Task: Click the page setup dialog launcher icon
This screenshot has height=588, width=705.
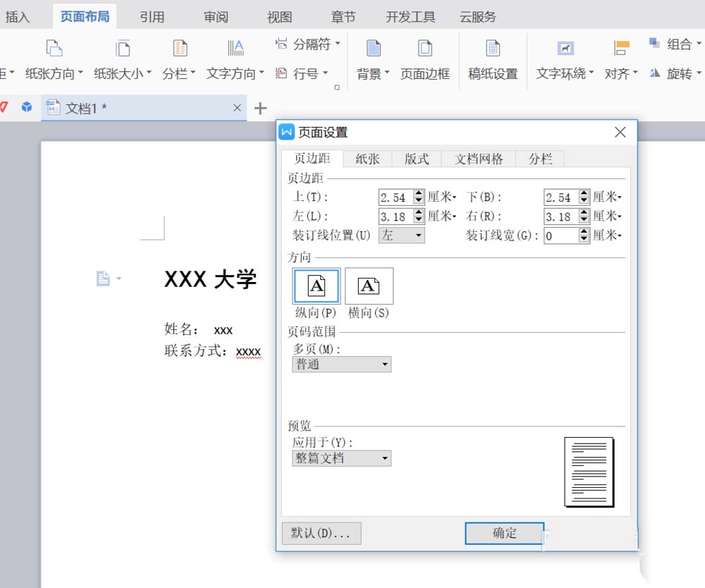Action: (337, 87)
